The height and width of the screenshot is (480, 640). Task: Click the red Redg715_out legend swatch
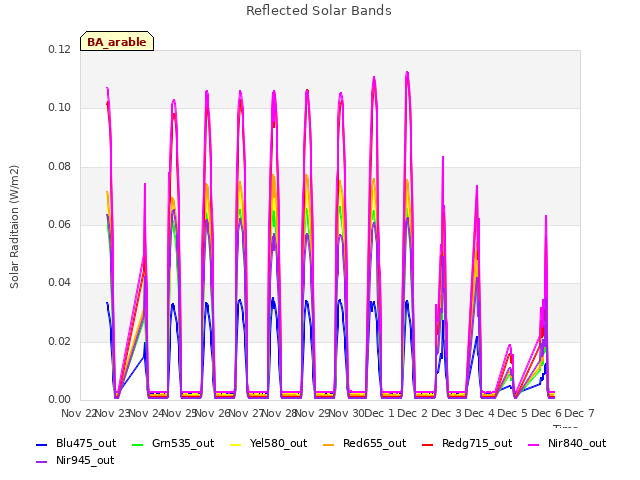coord(427,444)
